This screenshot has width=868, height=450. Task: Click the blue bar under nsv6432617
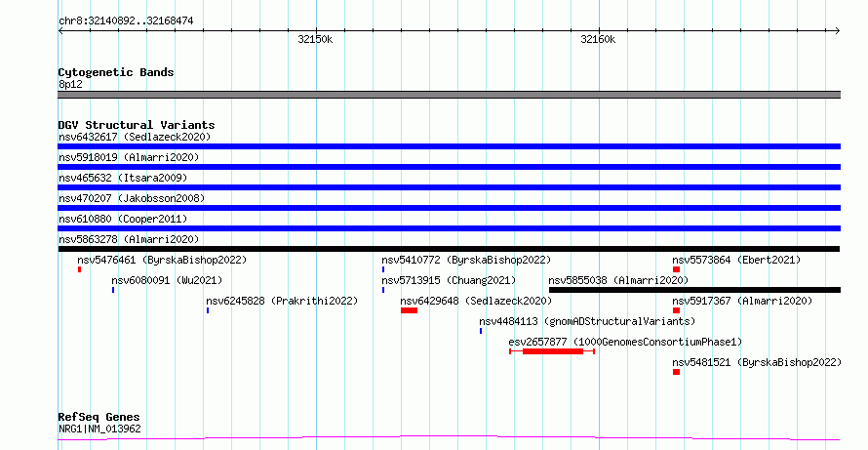pyautogui.click(x=449, y=146)
